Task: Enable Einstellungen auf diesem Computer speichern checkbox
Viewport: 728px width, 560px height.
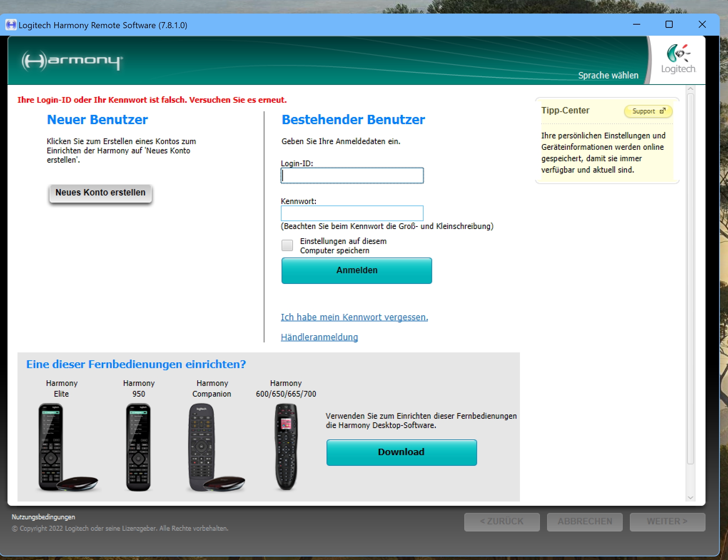Action: 287,245
